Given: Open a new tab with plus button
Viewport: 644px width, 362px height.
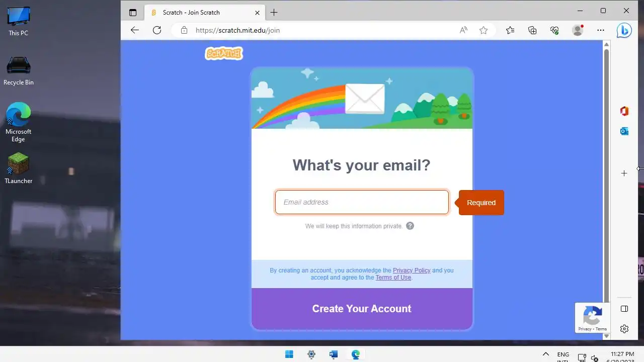Looking at the screenshot, I should point(274,13).
